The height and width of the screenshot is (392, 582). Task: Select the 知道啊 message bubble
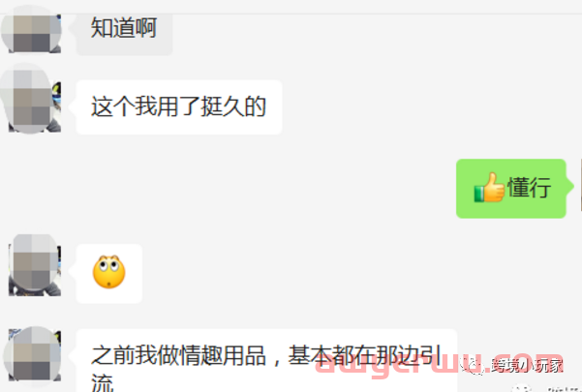pos(124,35)
